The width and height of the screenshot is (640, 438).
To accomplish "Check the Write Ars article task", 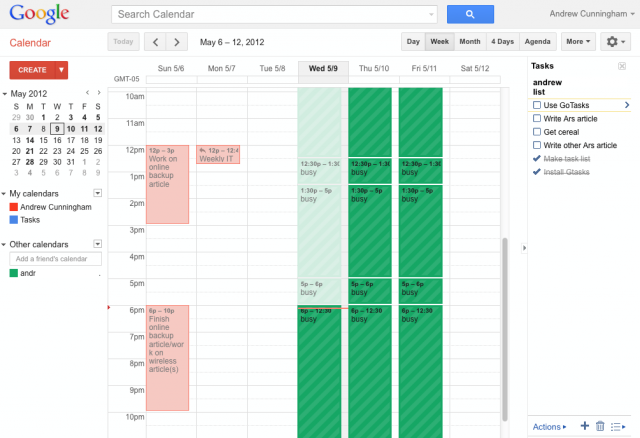I will (x=537, y=118).
